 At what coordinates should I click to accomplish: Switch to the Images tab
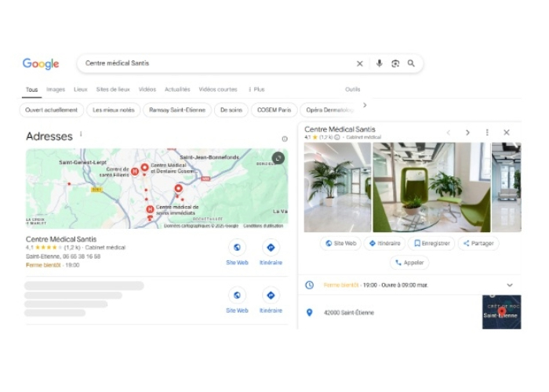click(x=56, y=89)
